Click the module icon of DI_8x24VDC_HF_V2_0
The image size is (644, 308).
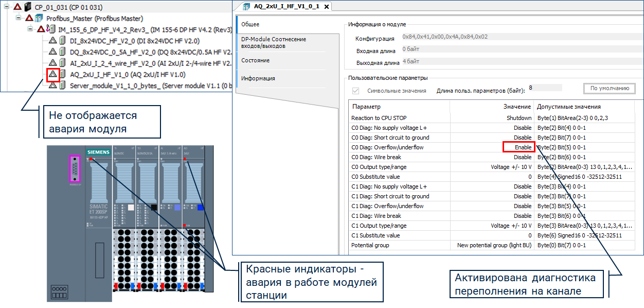click(62, 41)
